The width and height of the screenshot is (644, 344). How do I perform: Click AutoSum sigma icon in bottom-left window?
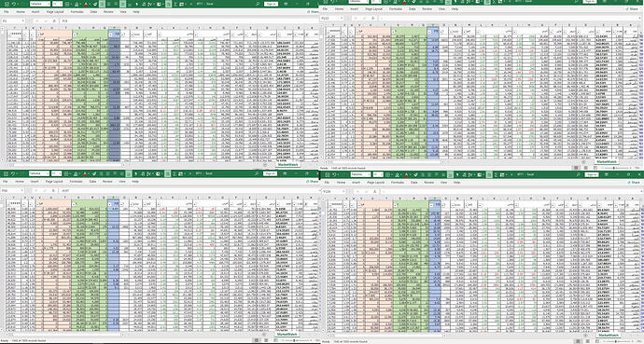click(175, 173)
